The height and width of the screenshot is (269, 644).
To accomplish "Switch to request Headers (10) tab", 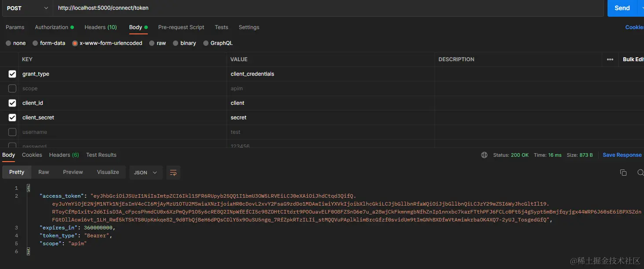I will click(101, 27).
